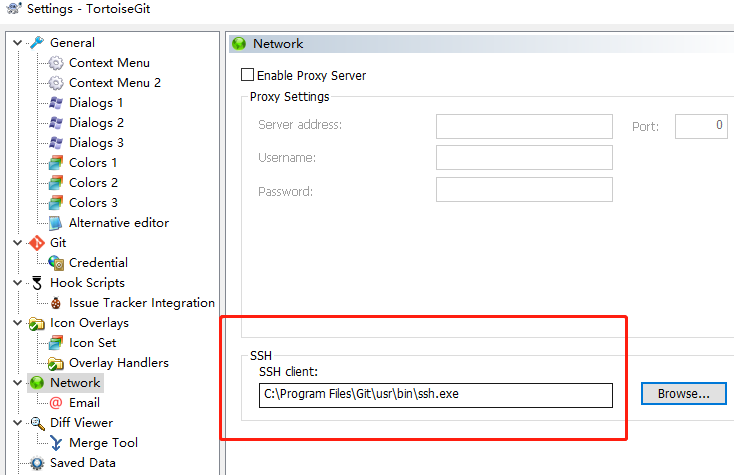734x475 pixels.
Task: Click the 'Proxy Settings' group label
Action: (289, 97)
